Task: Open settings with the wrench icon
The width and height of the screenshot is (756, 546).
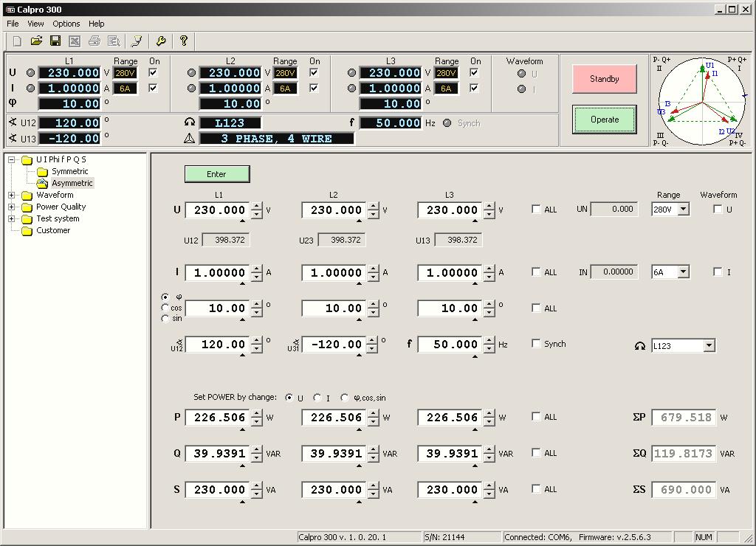Action: point(161,41)
